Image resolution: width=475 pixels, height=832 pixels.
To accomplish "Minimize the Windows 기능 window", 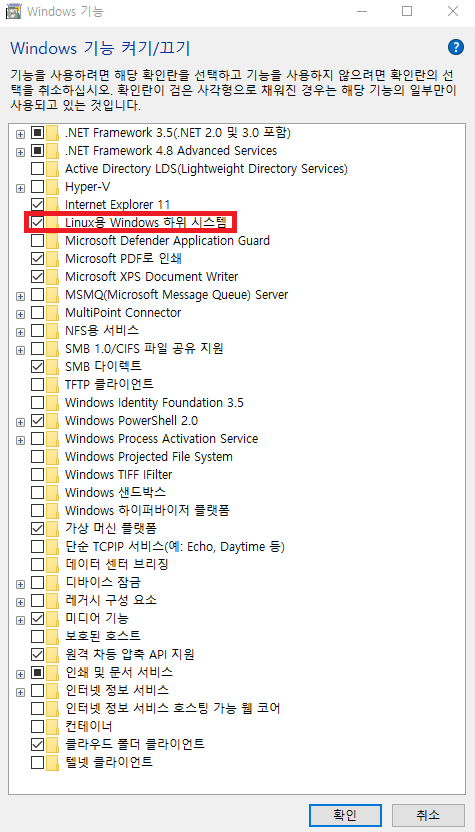I will tap(361, 11).
